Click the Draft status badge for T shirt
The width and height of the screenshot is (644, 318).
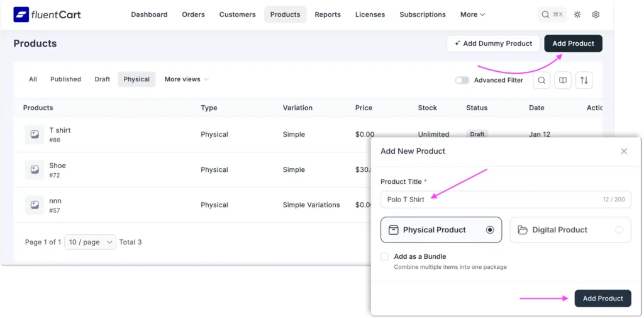pyautogui.click(x=477, y=134)
